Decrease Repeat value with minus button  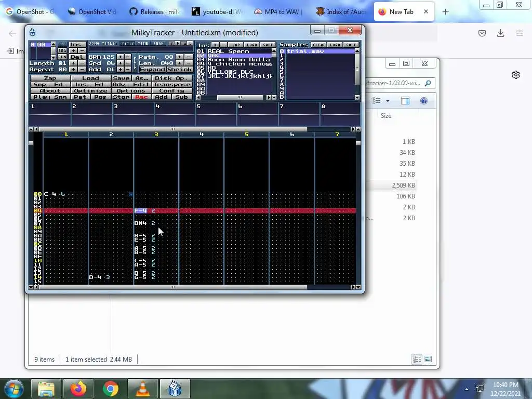[x=82, y=69]
